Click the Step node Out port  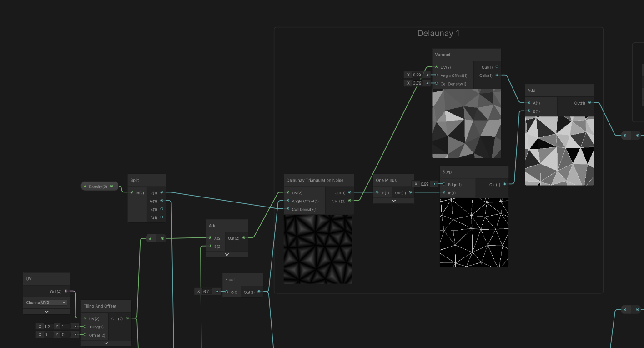tap(504, 185)
